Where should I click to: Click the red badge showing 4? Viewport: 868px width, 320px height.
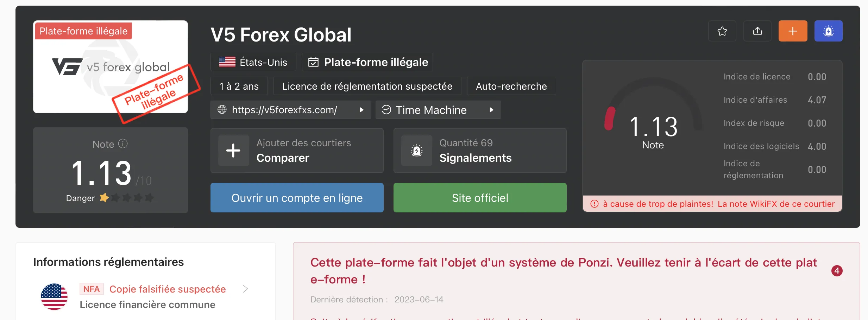pyautogui.click(x=837, y=271)
